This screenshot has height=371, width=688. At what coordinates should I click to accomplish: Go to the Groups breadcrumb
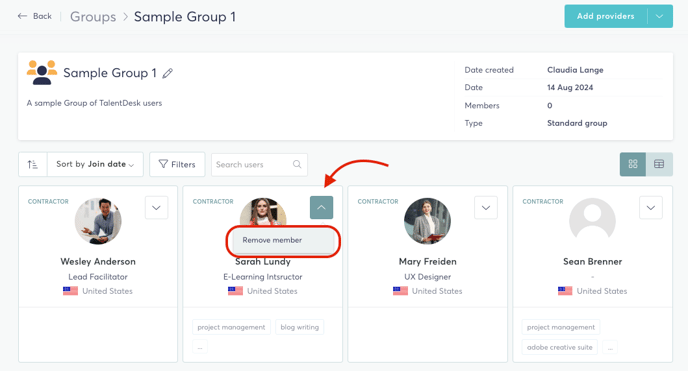[93, 17]
